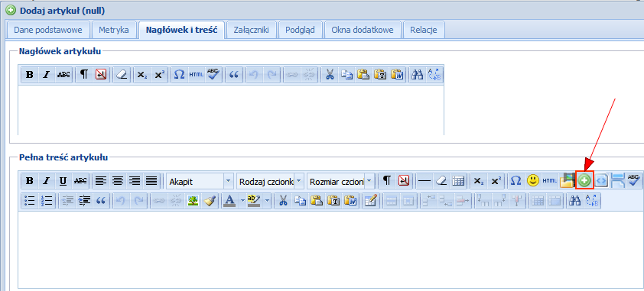Screen dimensions: 644x291
Task: Toggle align left in full content editor
Action: [x=101, y=181]
